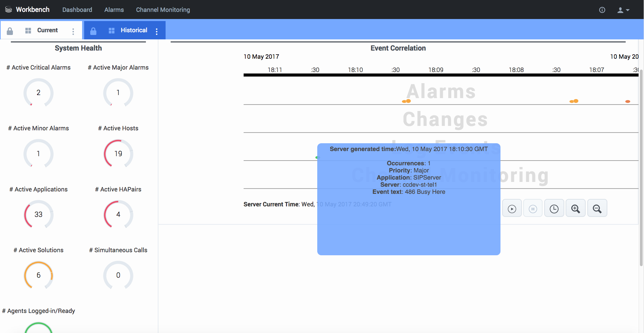Click the clock reset-time icon
The height and width of the screenshot is (333, 644).
coord(554,209)
